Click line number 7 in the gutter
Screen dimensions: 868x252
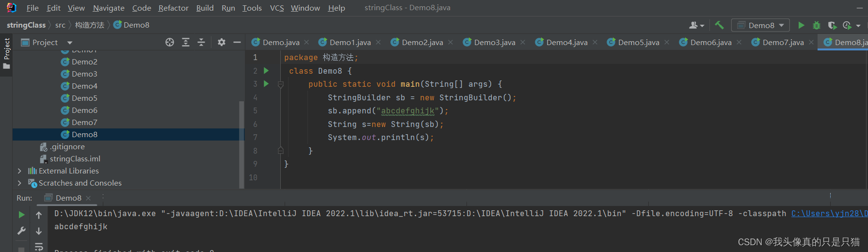(255, 138)
